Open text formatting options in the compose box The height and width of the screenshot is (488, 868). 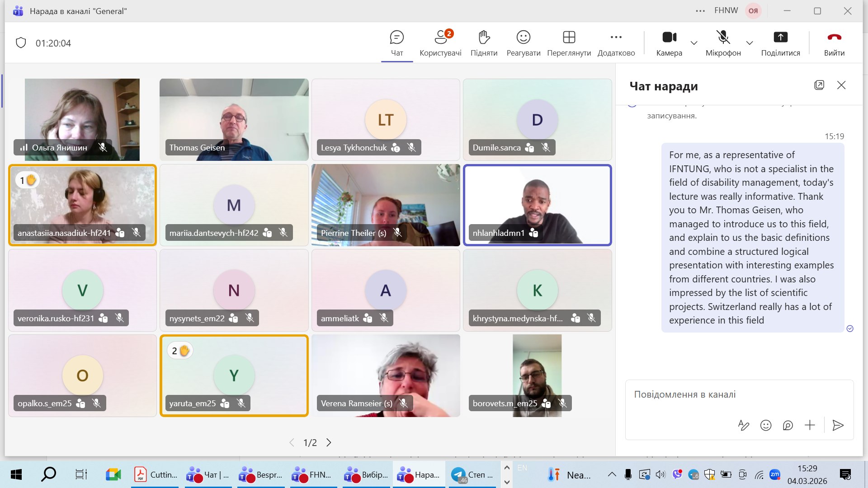tap(744, 425)
